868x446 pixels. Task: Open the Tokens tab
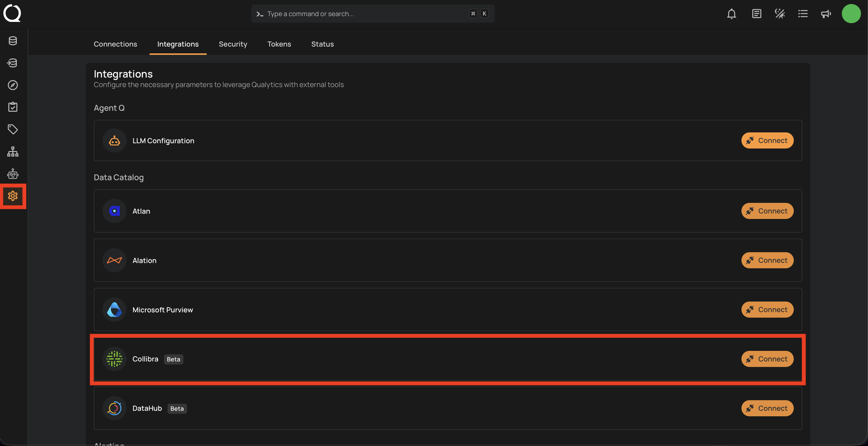pos(279,44)
